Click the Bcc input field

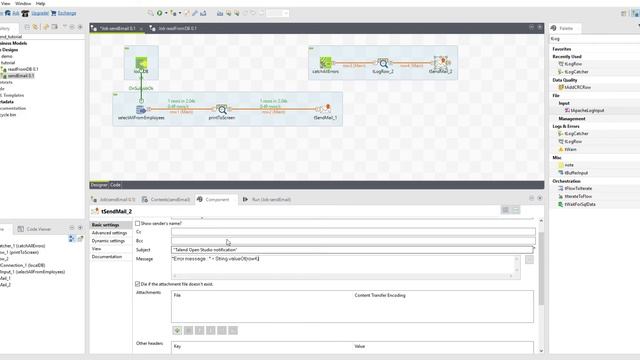click(x=353, y=241)
